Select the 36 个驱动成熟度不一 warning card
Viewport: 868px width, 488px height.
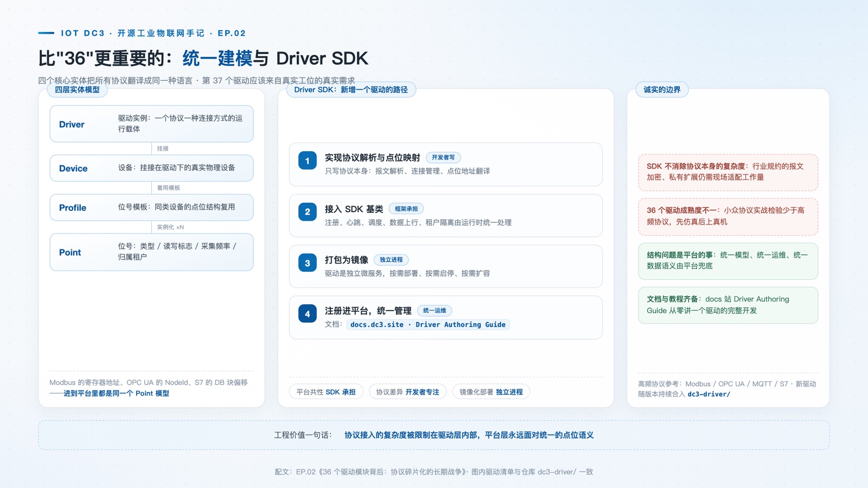(728, 217)
